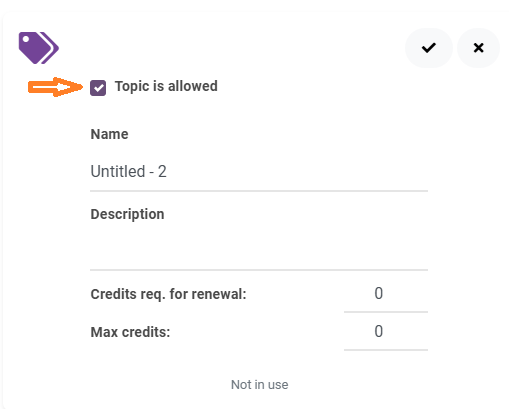Image resolution: width=509 pixels, height=409 pixels.
Task: Click the purple topic tag icon
Action: [39, 48]
